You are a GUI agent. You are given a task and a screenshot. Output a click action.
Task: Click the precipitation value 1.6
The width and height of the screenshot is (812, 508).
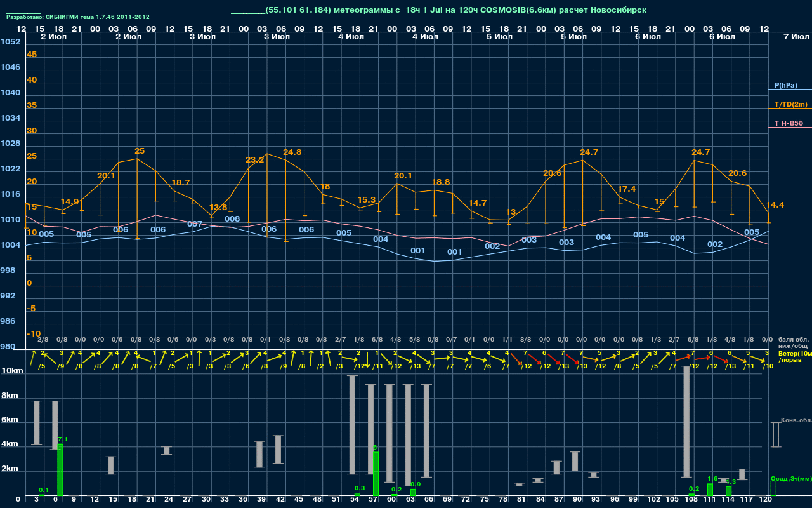(x=712, y=479)
